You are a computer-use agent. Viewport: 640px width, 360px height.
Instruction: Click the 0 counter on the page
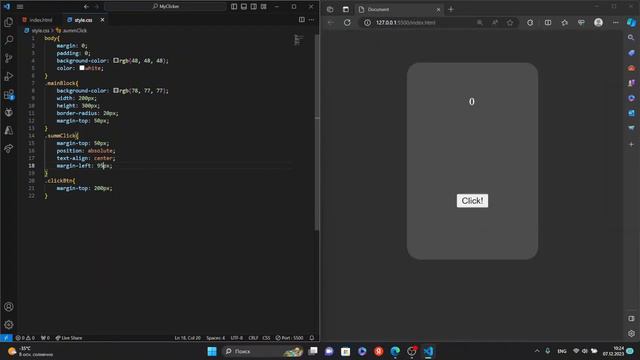(472, 102)
